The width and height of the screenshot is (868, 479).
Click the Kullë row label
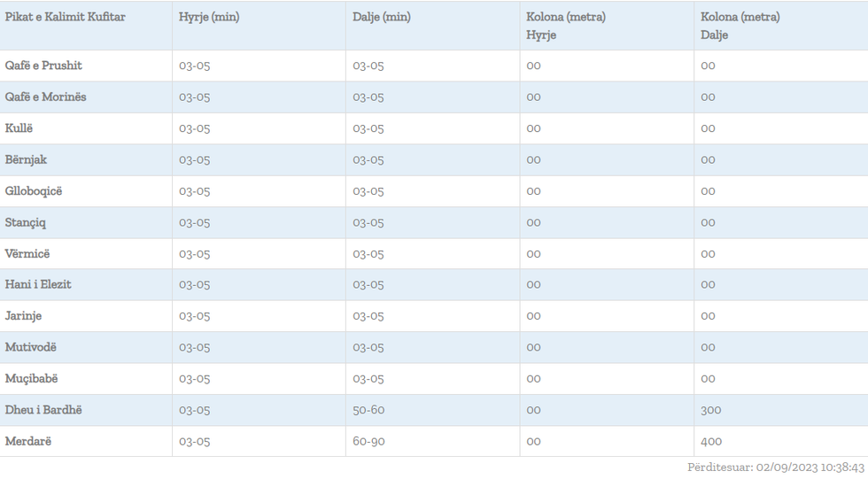click(19, 128)
